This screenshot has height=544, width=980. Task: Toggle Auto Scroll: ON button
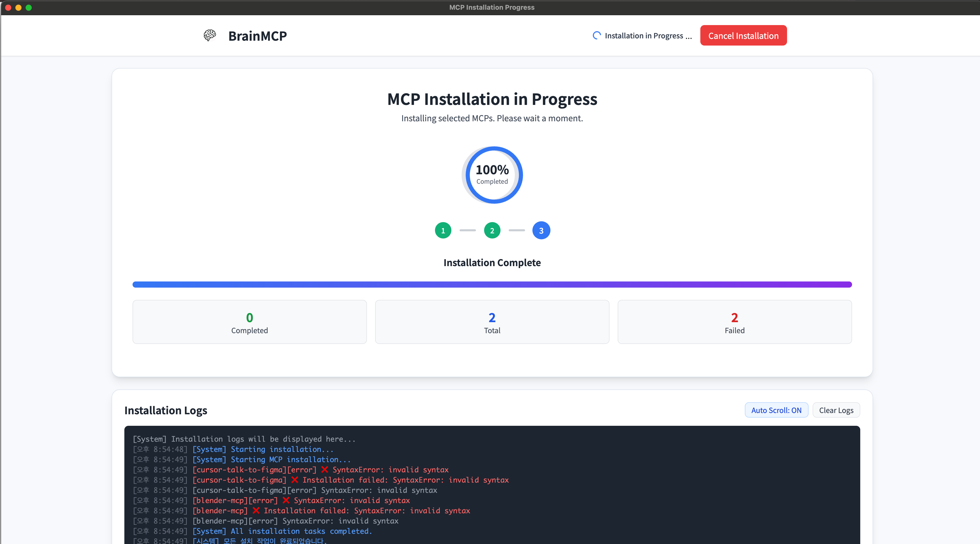tap(776, 410)
